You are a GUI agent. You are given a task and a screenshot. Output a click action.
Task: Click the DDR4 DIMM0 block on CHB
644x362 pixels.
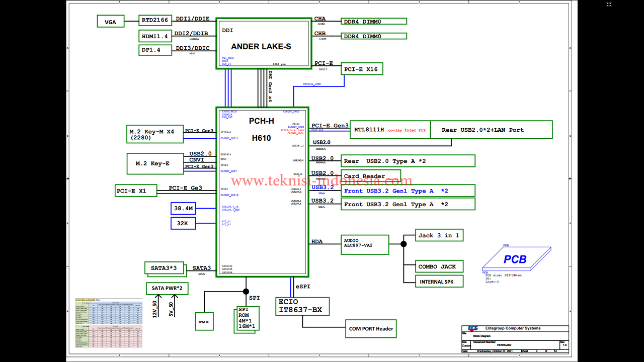374,36
